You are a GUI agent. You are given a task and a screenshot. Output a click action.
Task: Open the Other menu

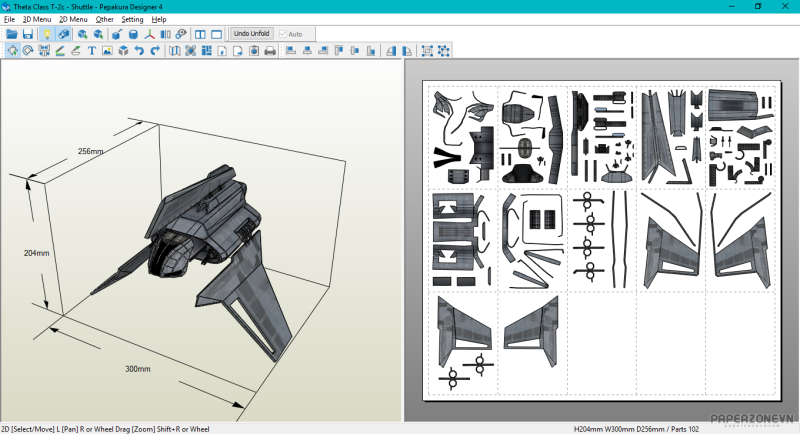tap(104, 19)
